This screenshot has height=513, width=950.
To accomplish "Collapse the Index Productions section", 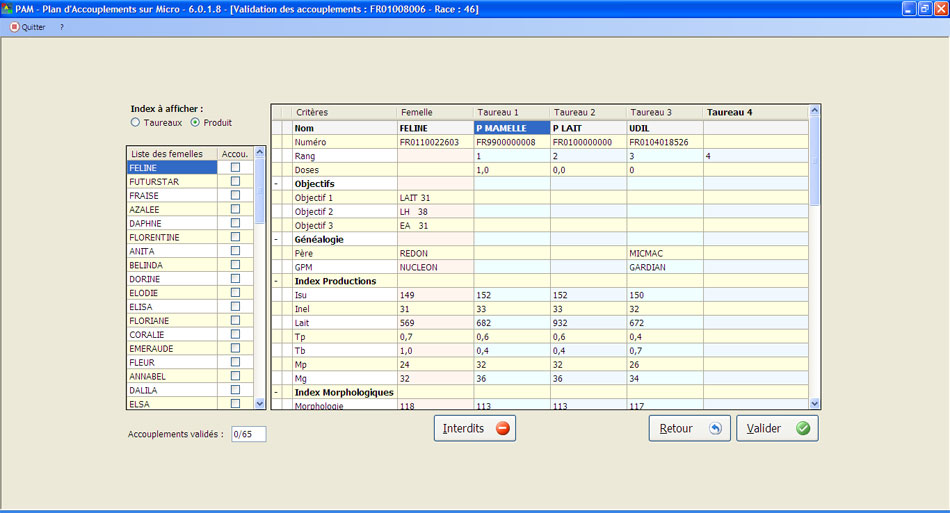I will (x=276, y=281).
